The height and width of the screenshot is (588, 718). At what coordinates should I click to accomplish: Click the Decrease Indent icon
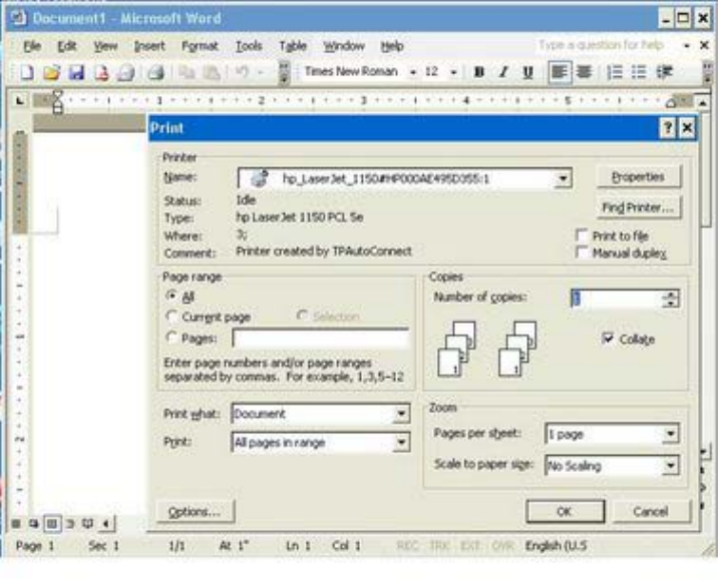click(665, 72)
